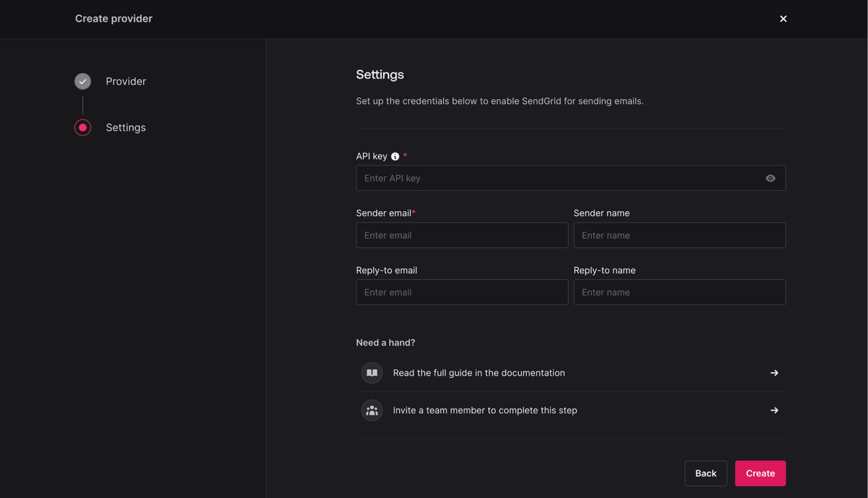The width and height of the screenshot is (868, 498).
Task: Focus the Reply-to email input field
Action: click(462, 292)
